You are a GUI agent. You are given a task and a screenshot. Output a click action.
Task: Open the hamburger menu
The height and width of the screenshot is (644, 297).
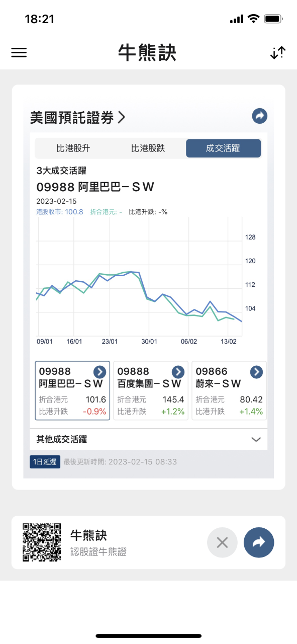[x=19, y=53]
